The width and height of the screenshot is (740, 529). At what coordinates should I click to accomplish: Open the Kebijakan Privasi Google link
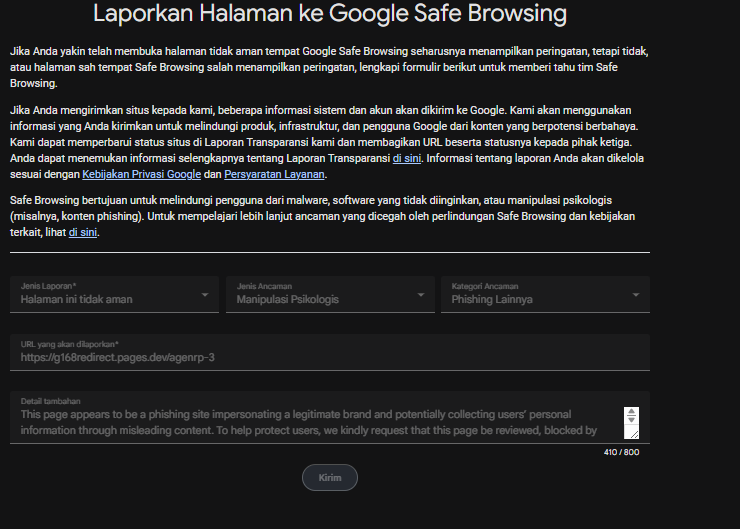click(142, 174)
